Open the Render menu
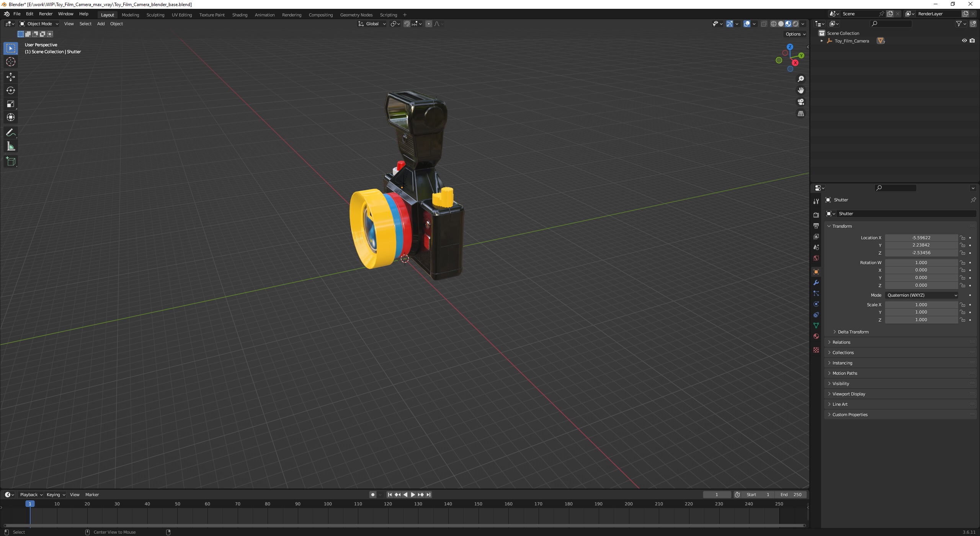Image resolution: width=980 pixels, height=536 pixels. pyautogui.click(x=46, y=14)
